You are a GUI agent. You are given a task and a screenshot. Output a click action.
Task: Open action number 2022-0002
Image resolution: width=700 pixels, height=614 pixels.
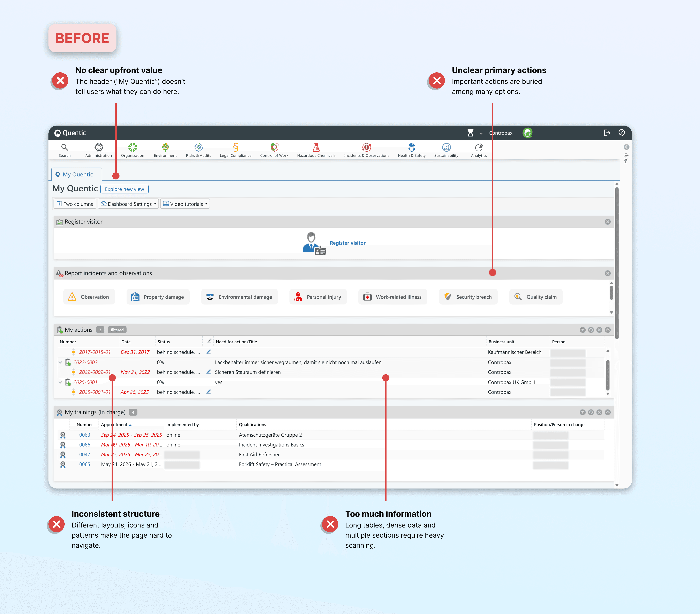pyautogui.click(x=85, y=362)
